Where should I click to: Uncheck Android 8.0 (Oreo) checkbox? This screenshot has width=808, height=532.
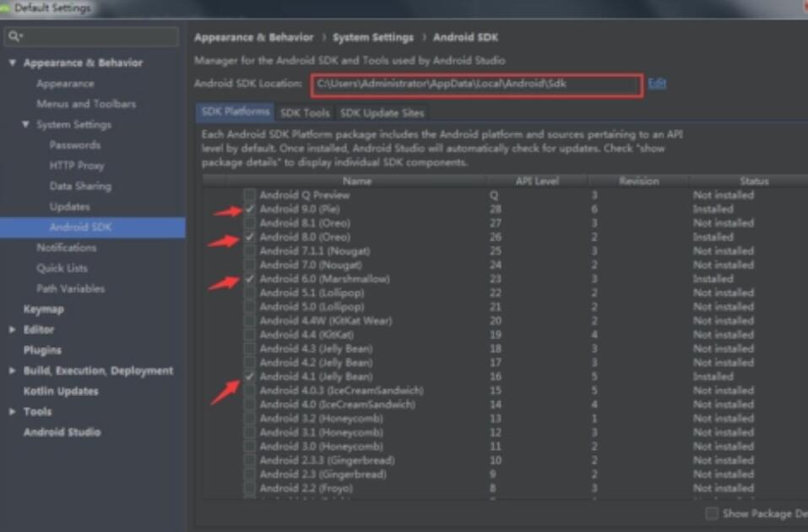[x=250, y=237]
